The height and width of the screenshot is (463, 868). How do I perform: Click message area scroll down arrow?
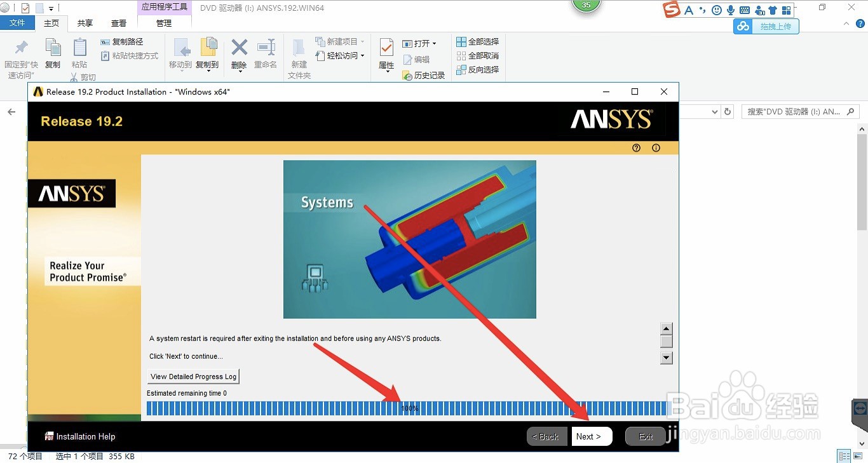[667, 358]
